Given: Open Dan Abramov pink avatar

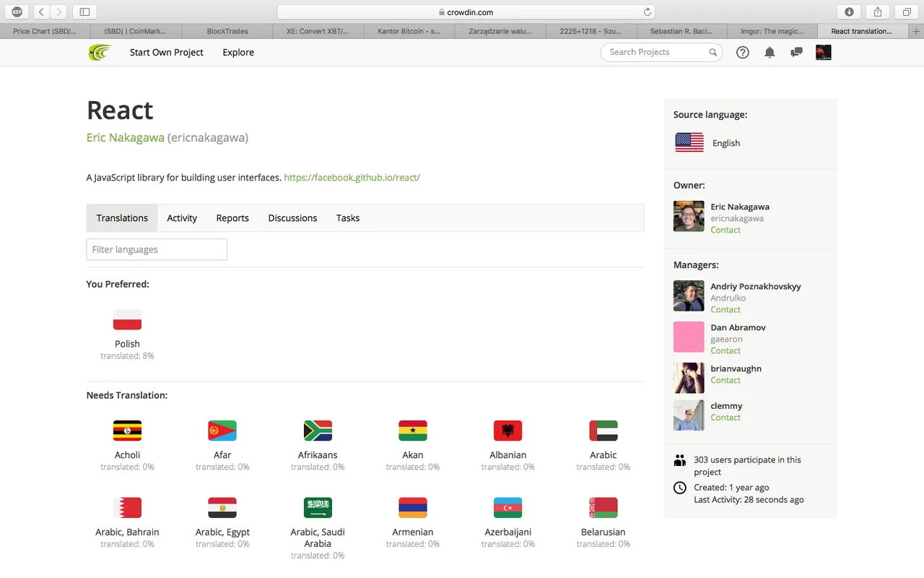Looking at the screenshot, I should [689, 337].
